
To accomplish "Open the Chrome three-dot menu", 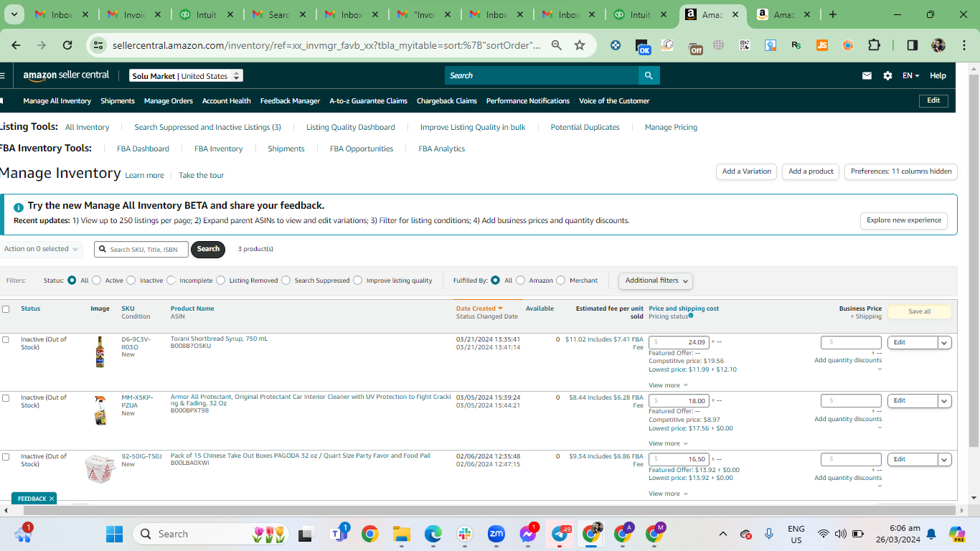I will coord(963,45).
